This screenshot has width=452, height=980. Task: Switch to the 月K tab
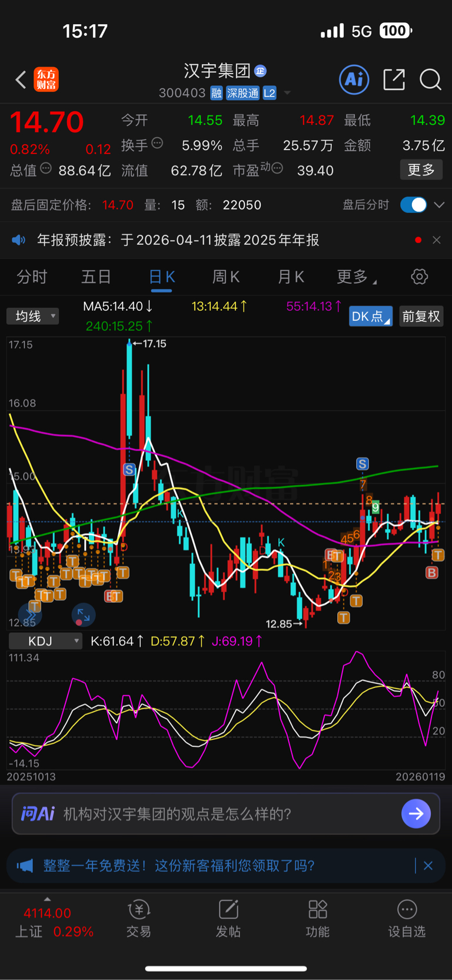[x=291, y=277]
